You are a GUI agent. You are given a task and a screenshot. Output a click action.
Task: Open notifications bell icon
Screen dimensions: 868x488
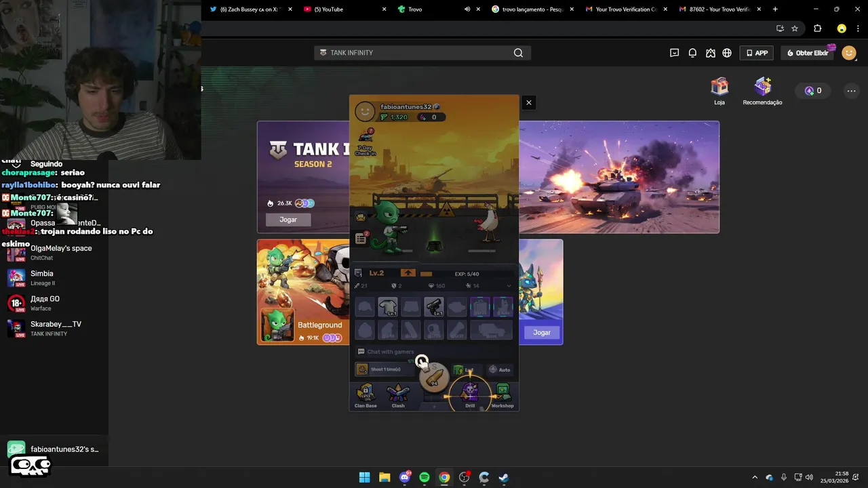(x=692, y=53)
